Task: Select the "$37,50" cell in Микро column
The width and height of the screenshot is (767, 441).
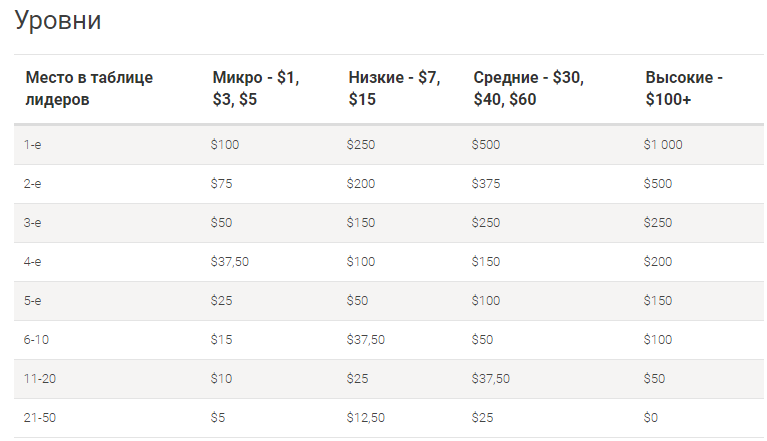Action: pyautogui.click(x=230, y=262)
